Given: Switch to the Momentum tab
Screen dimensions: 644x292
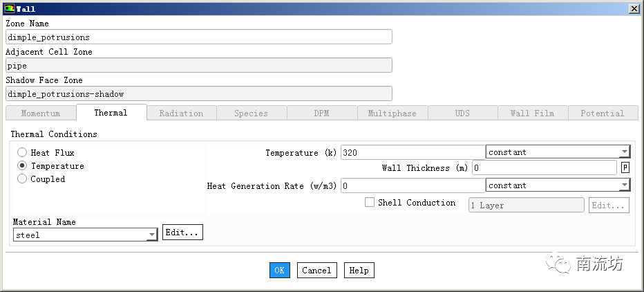Looking at the screenshot, I should 40,113.
